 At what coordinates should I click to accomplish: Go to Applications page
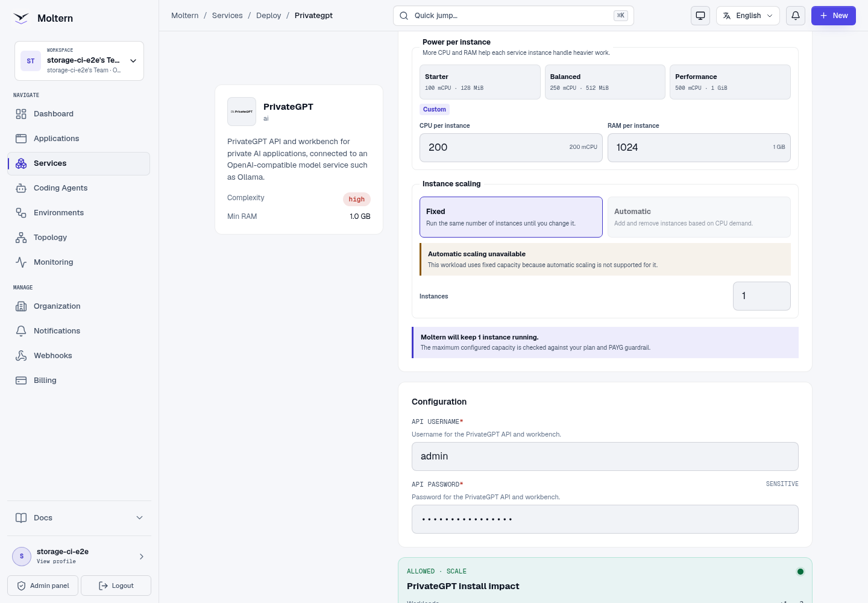click(x=78, y=139)
